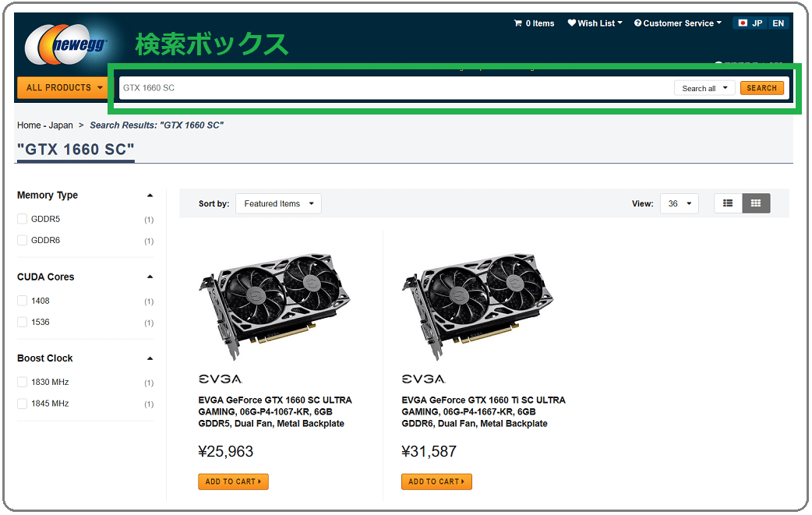Viewport: 812px width, 515px height.
Task: Enable the 1408 CUDA Cores filter
Action: tap(23, 301)
